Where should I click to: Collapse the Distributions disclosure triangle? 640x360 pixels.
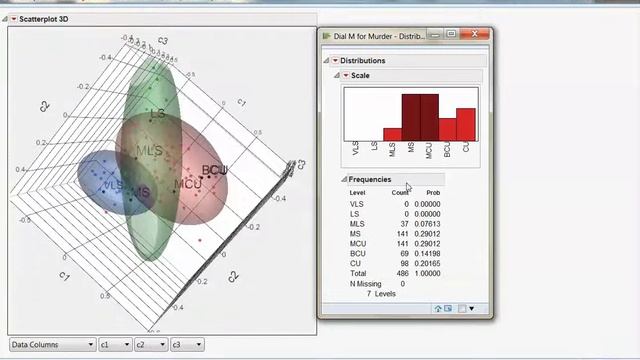coord(327,60)
